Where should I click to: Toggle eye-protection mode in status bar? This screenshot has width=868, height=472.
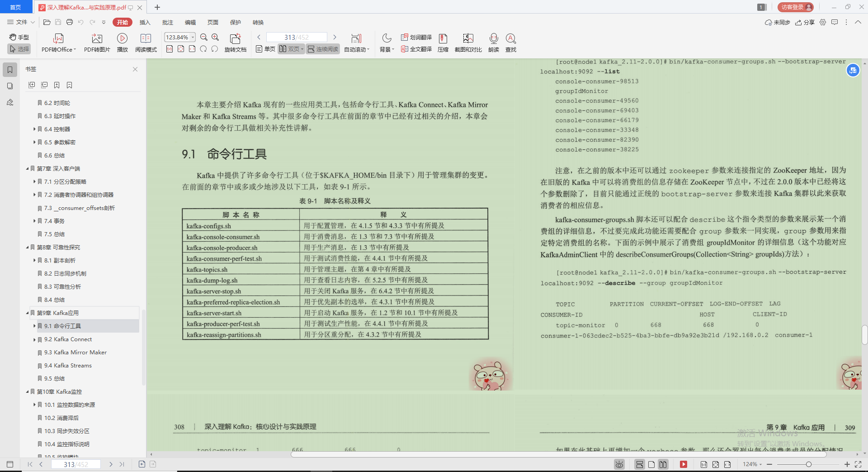(x=619, y=464)
